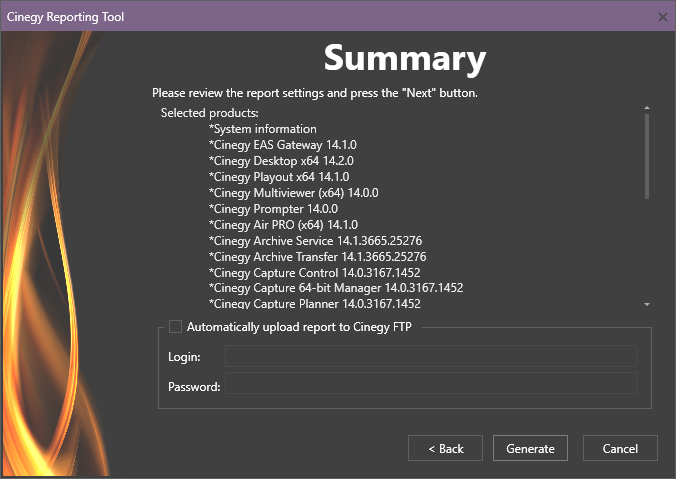The height and width of the screenshot is (479, 676).
Task: Click the 'Selected products:' label
Action: (210, 113)
